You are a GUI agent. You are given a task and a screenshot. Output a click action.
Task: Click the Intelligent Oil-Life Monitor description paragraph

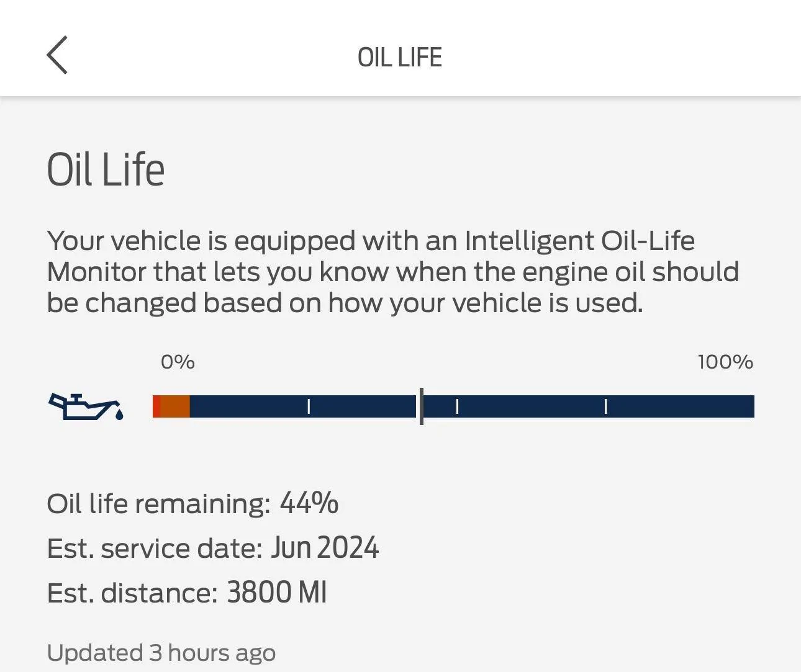tap(392, 272)
